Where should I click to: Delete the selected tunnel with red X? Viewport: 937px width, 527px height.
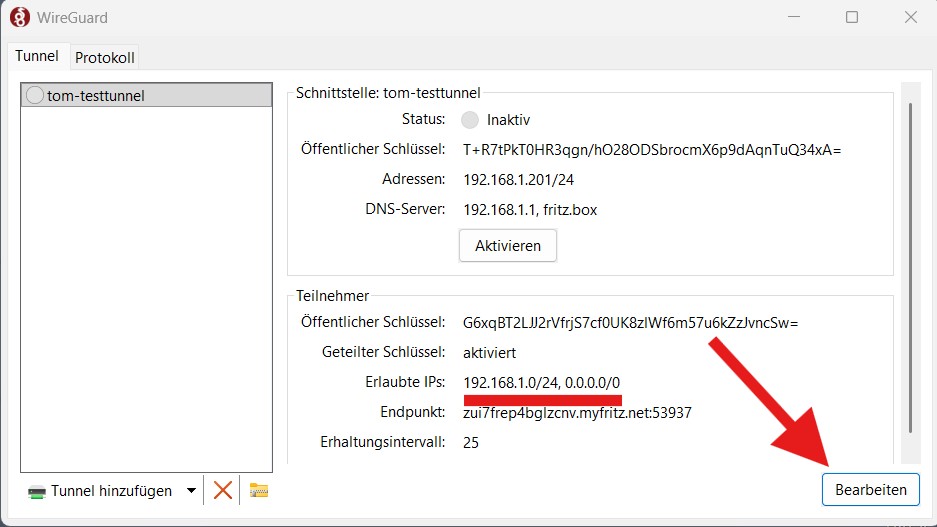[x=223, y=490]
